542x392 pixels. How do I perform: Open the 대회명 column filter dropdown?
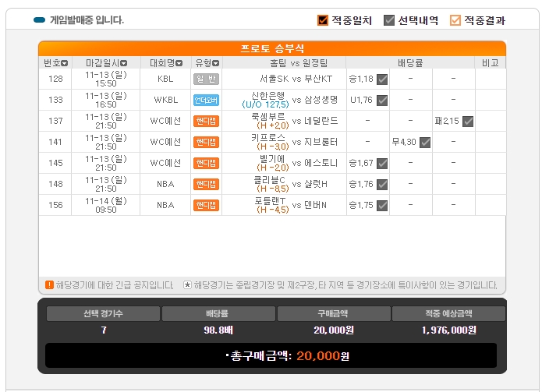180,63
